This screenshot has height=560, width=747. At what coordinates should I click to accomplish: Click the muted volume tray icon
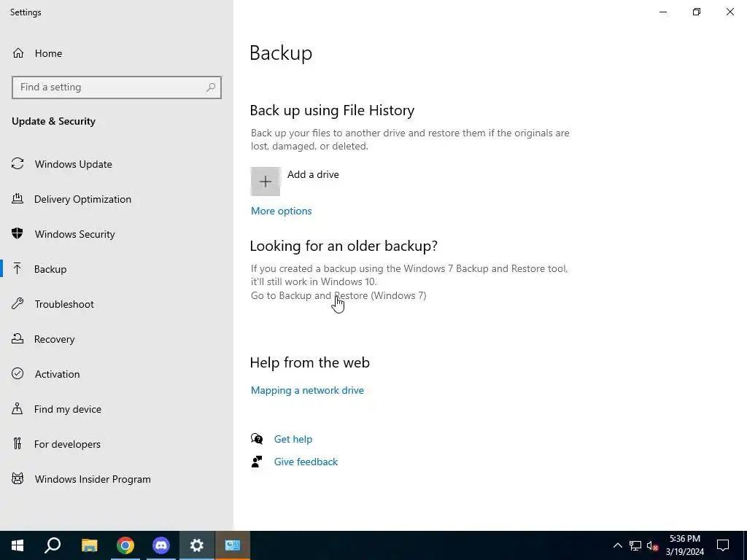(652, 545)
